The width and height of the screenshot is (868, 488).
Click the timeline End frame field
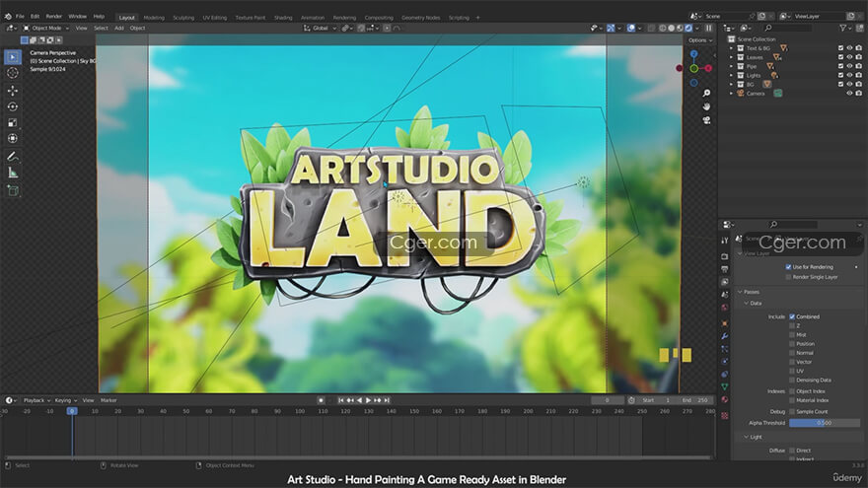694,400
